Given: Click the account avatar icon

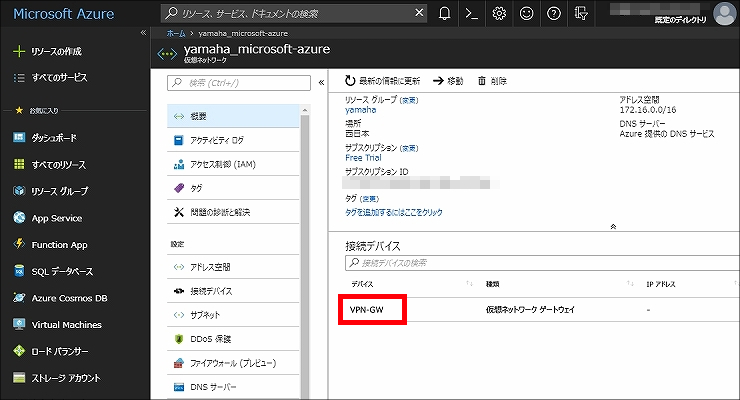Looking at the screenshot, I should (724, 13).
